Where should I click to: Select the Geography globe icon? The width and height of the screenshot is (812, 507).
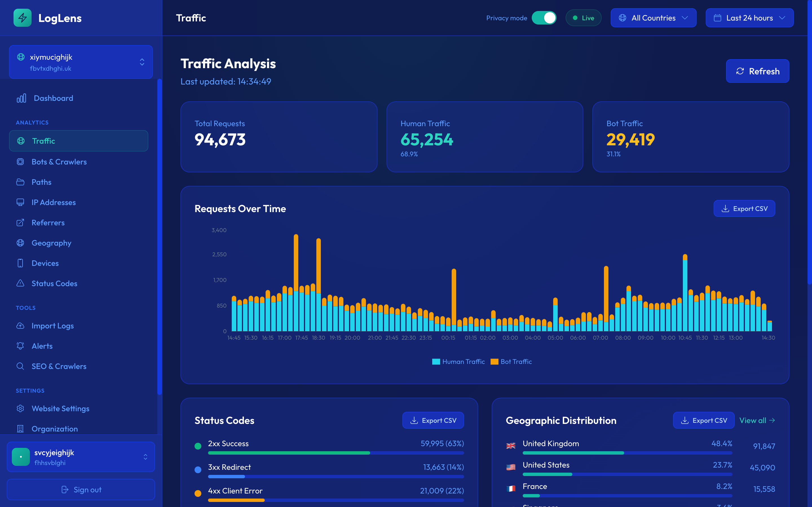pos(20,243)
